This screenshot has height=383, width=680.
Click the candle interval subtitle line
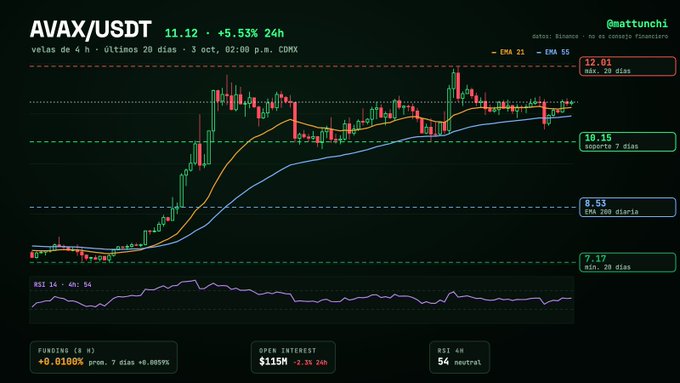(164, 49)
